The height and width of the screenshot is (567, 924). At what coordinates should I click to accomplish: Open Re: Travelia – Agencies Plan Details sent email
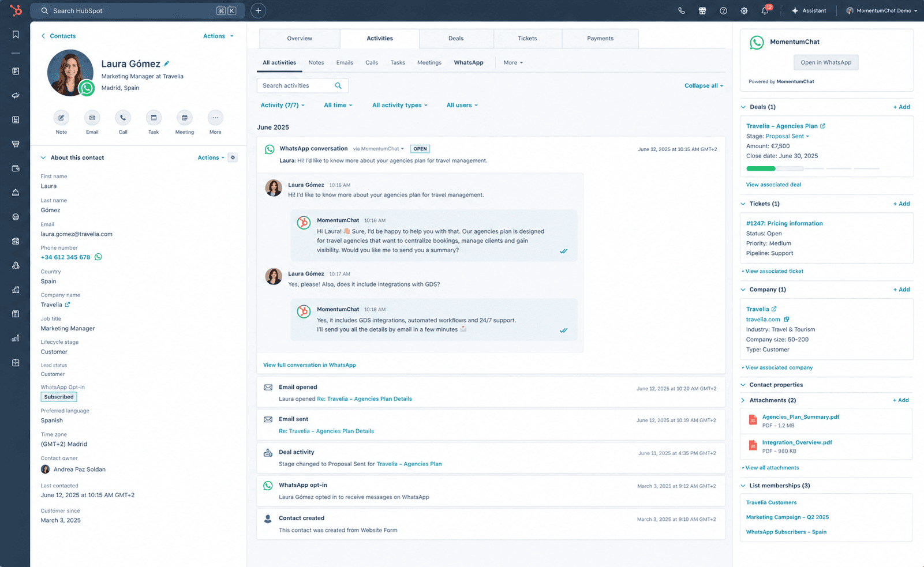pos(326,431)
